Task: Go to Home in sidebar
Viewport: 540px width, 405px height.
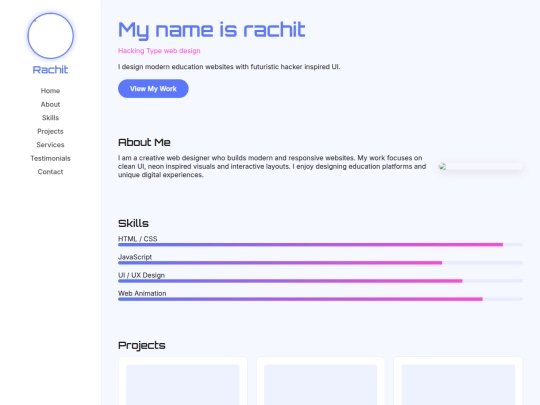Action: [x=50, y=91]
